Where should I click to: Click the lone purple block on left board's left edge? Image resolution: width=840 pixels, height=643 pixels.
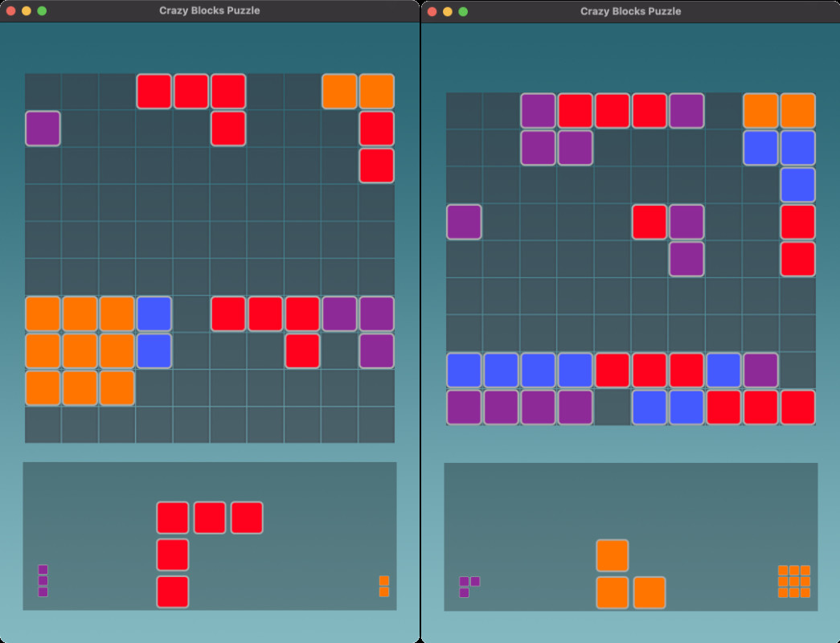[43, 129]
